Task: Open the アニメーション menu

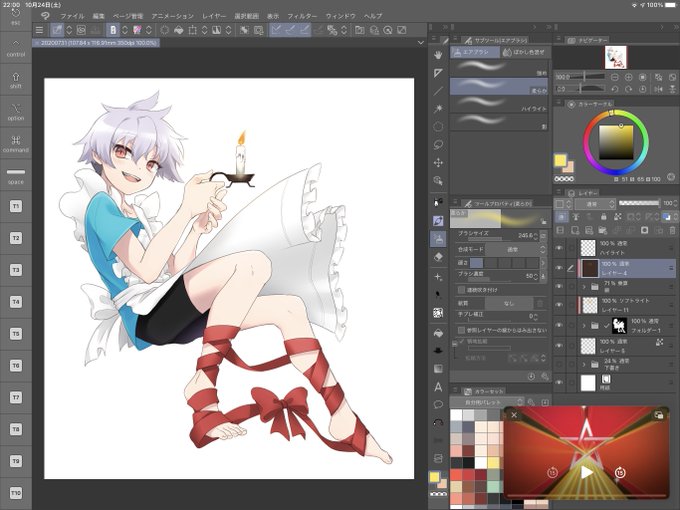Action: (x=172, y=16)
